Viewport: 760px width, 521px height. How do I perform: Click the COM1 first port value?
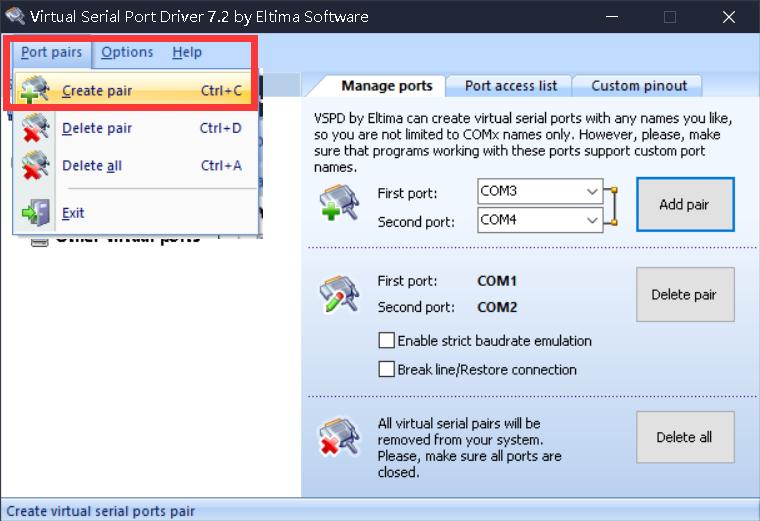(497, 281)
